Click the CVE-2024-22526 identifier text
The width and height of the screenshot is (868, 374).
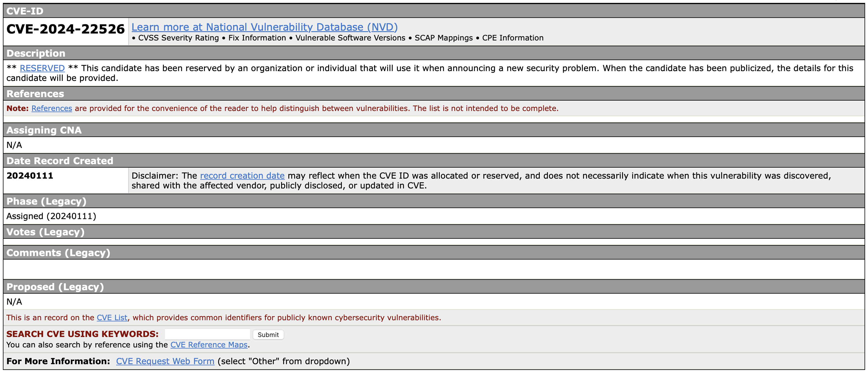click(65, 29)
